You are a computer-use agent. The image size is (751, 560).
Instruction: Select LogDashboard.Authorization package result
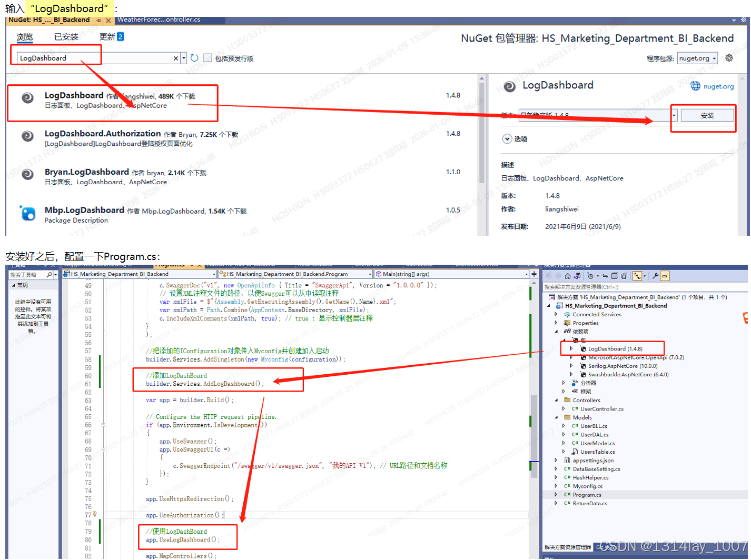point(242,138)
